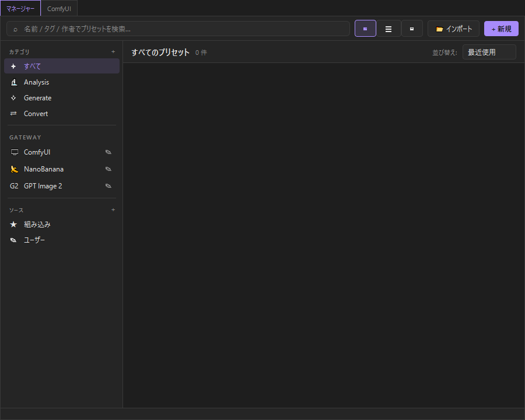
Task: Click the すべてのプリセット heading
Action: point(160,52)
